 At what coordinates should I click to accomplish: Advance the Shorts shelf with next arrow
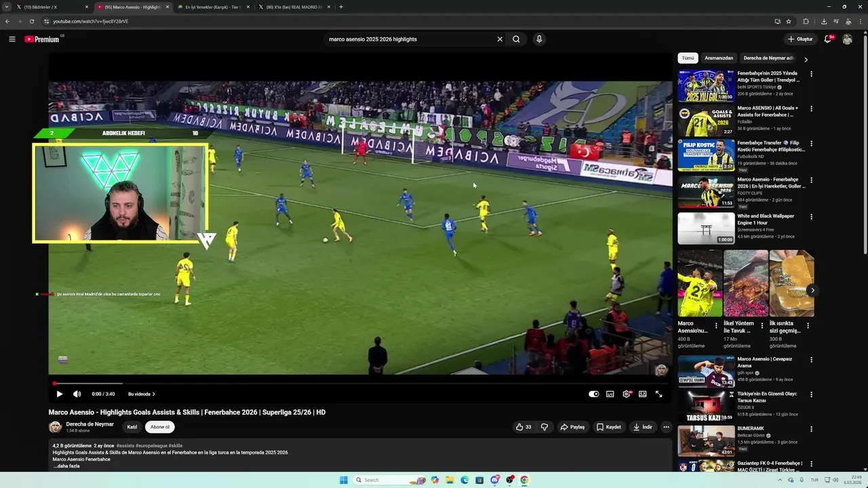[x=812, y=290]
